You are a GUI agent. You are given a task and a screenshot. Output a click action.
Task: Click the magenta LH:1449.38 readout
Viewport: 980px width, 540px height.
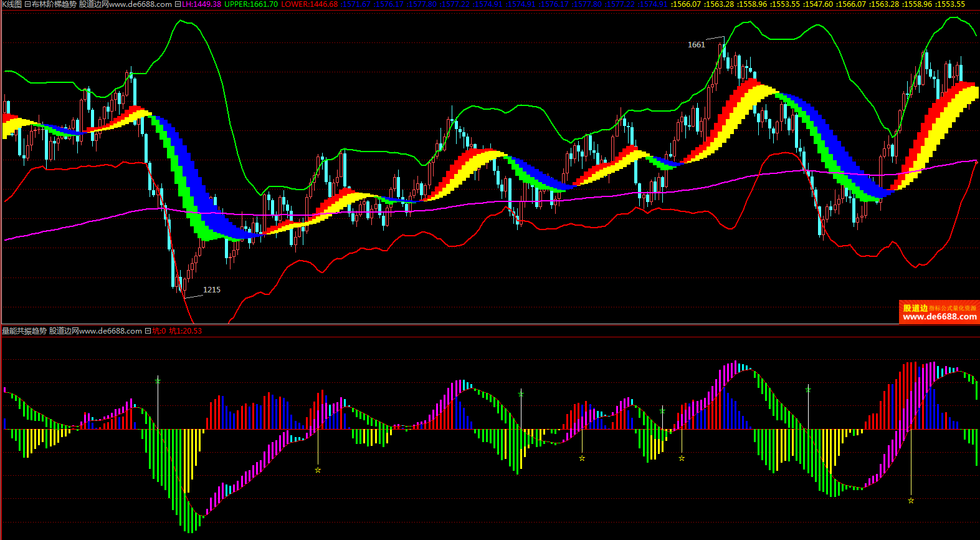pyautogui.click(x=201, y=4)
